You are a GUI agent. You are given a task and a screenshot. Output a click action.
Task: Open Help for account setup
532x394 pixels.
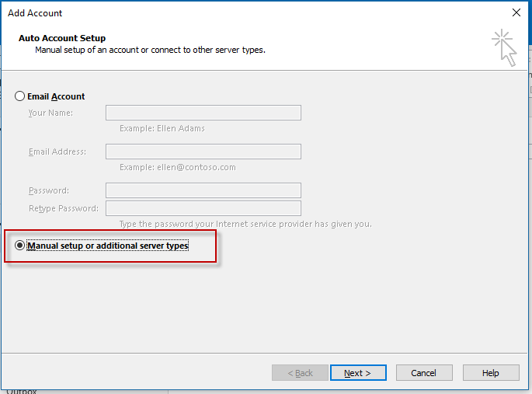491,373
